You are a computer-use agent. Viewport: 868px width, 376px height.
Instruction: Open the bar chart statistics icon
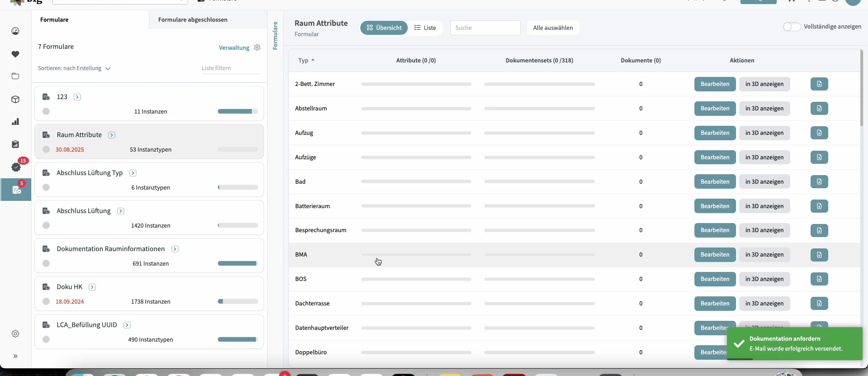pos(15,122)
